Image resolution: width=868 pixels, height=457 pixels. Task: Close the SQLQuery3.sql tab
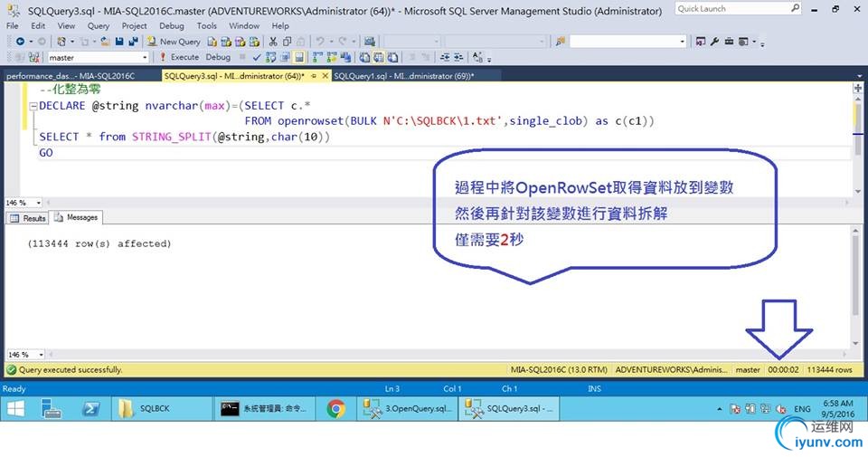(325, 76)
